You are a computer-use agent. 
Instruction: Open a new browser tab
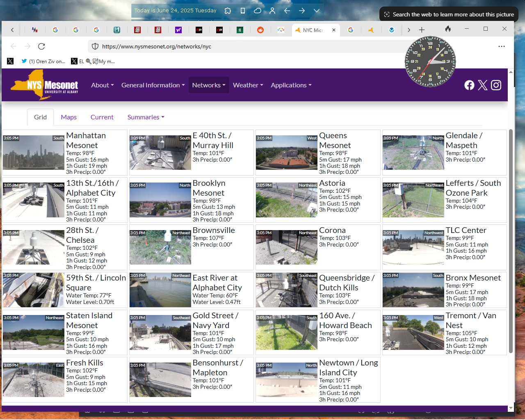pos(422,30)
